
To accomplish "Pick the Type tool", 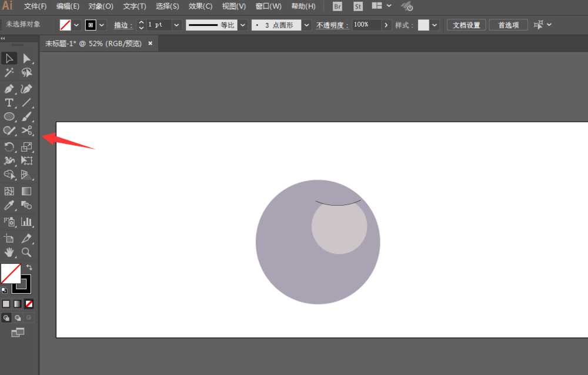I will [x=9, y=103].
